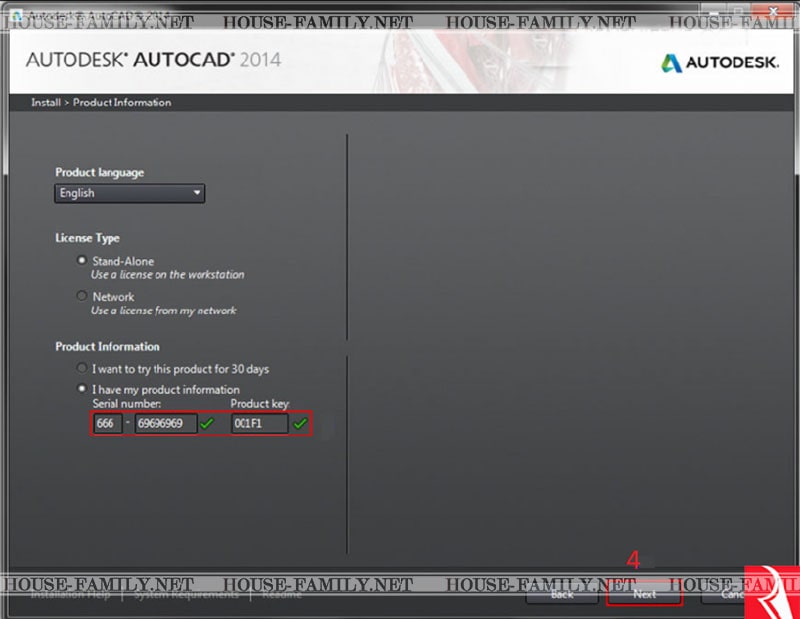
Task: Select the Stand-Alone license type
Action: [82, 260]
